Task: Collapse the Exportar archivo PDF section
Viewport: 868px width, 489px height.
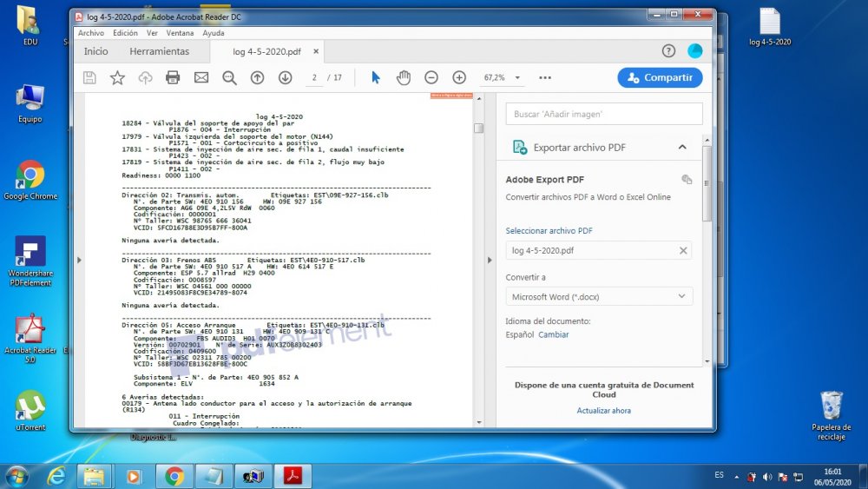Action: tap(682, 148)
